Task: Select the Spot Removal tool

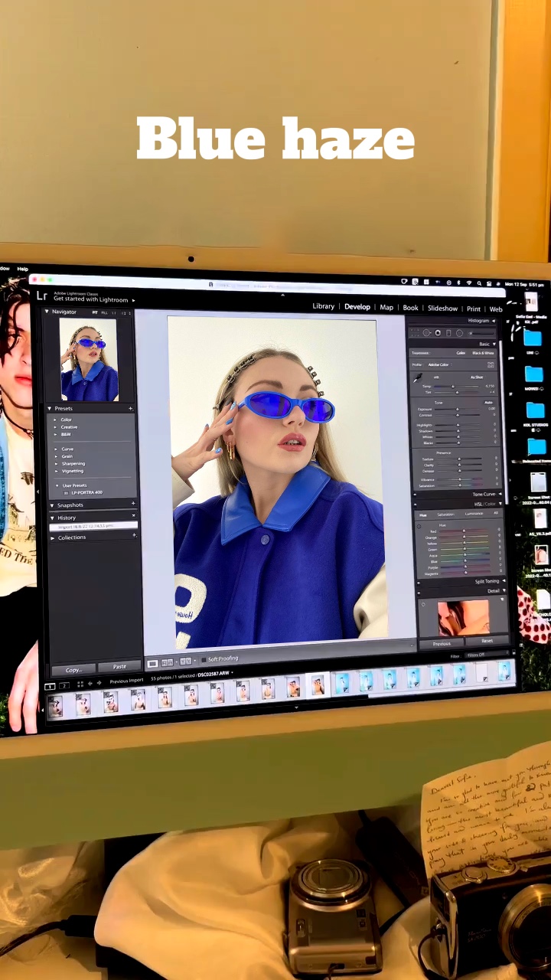Action: pos(427,333)
